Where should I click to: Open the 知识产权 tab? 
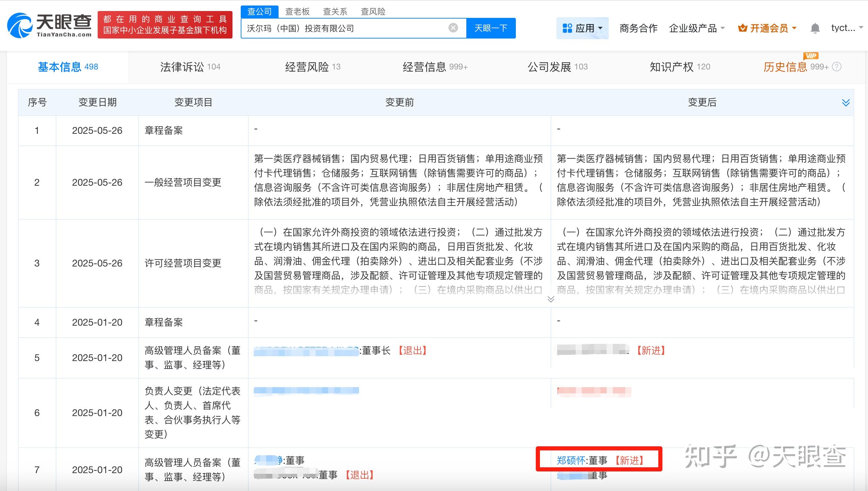tap(680, 67)
